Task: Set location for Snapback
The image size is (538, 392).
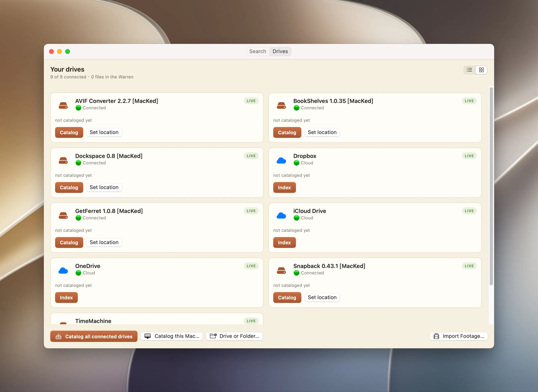Action: tap(322, 297)
